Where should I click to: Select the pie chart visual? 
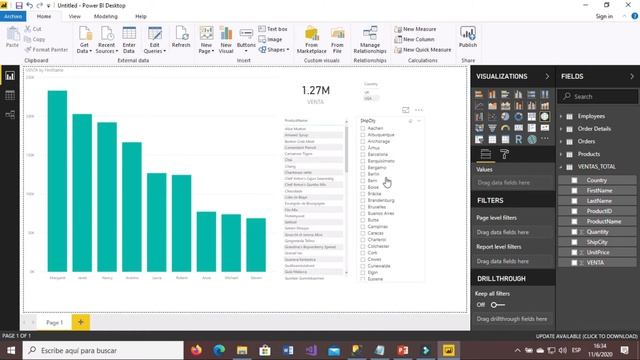click(505, 117)
